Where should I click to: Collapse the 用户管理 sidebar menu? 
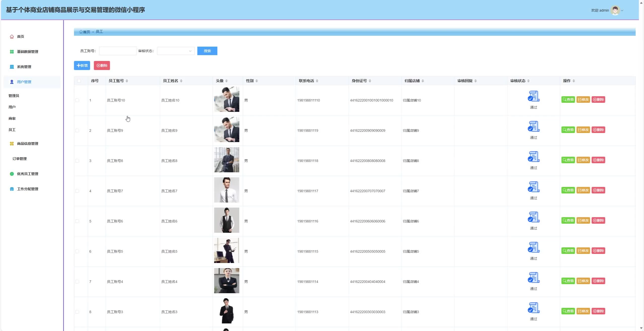point(24,82)
